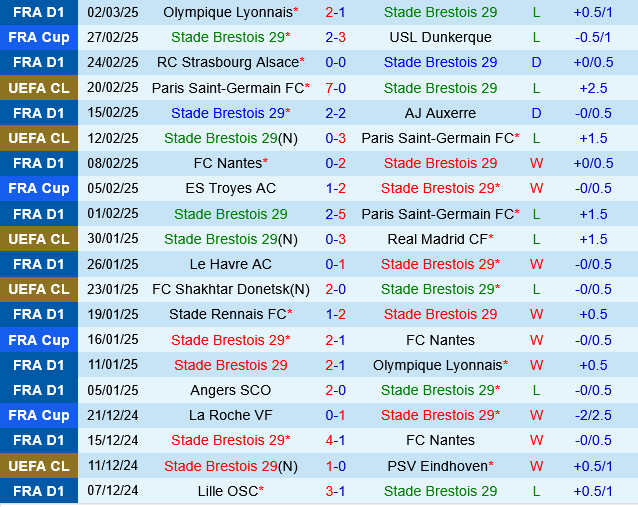638x507 pixels.
Task: Click the +2.5 handicap value
Action: (593, 88)
